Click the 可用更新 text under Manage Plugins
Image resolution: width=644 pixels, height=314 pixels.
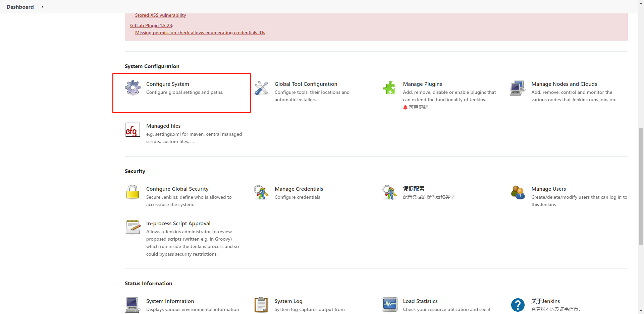coord(418,107)
